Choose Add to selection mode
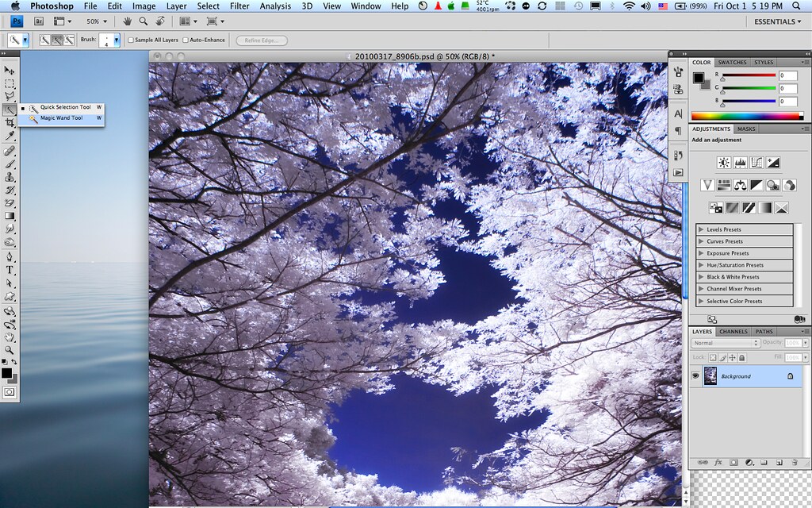 (x=56, y=40)
